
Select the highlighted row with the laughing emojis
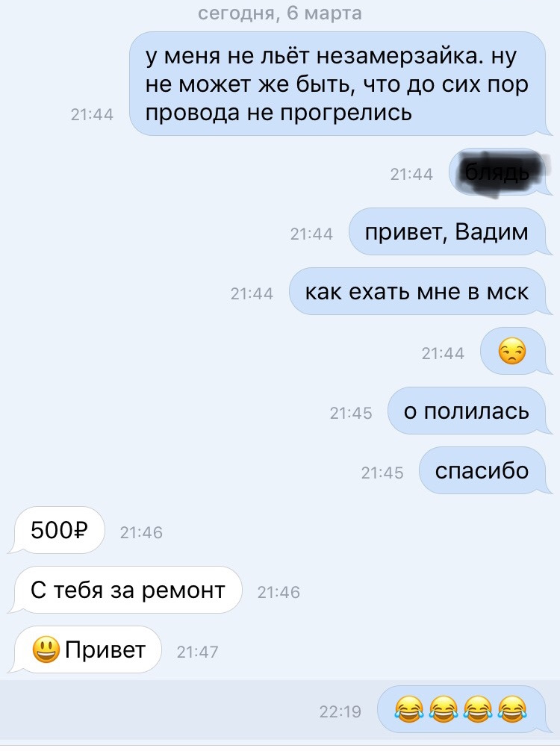[280, 710]
